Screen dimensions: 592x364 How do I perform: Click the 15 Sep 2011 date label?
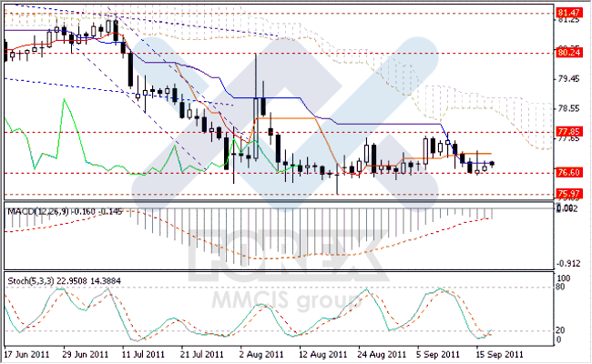499,355
